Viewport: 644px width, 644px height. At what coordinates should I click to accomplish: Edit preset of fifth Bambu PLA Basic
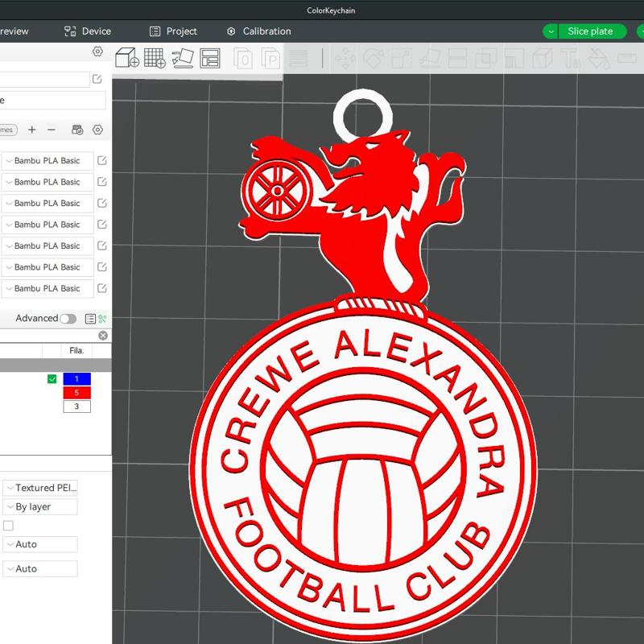pyautogui.click(x=102, y=246)
